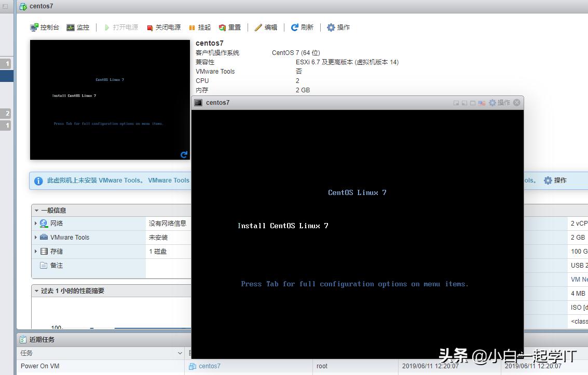Screen dimensions: 588x375
Task: Select keyboard layout flag icon in console
Action: [482, 103]
